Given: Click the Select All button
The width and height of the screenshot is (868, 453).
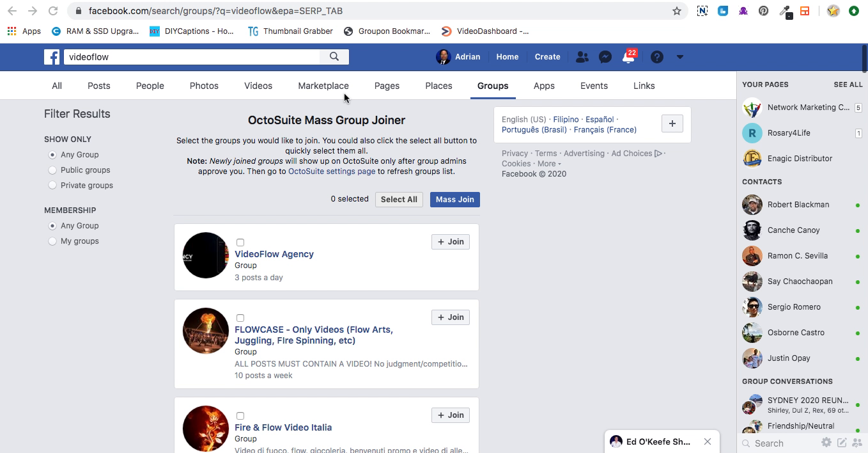Looking at the screenshot, I should (399, 200).
